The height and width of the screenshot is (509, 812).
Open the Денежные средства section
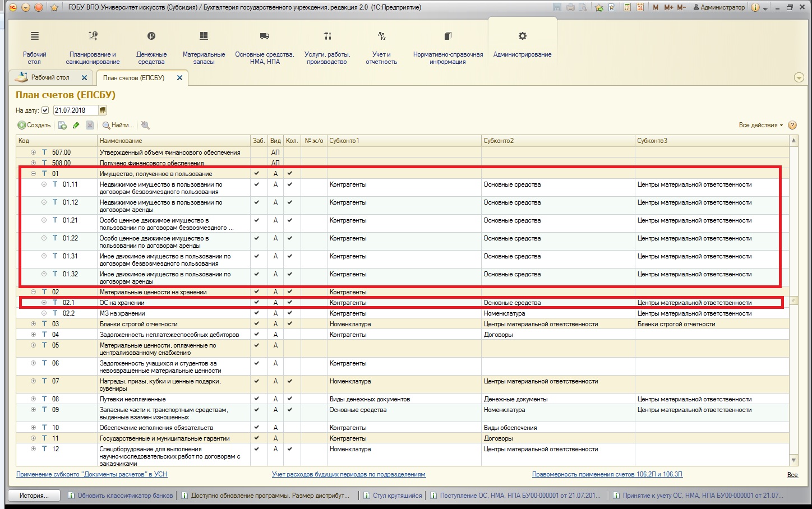point(151,48)
